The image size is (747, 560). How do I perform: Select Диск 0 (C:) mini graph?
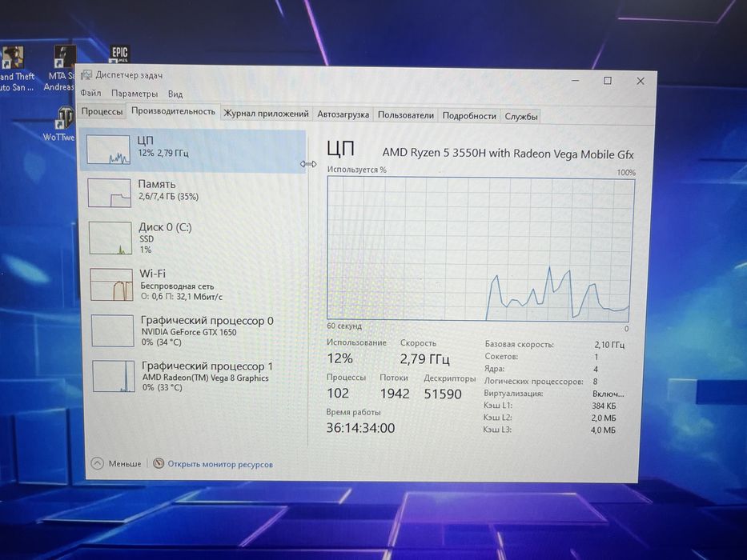tap(110, 238)
